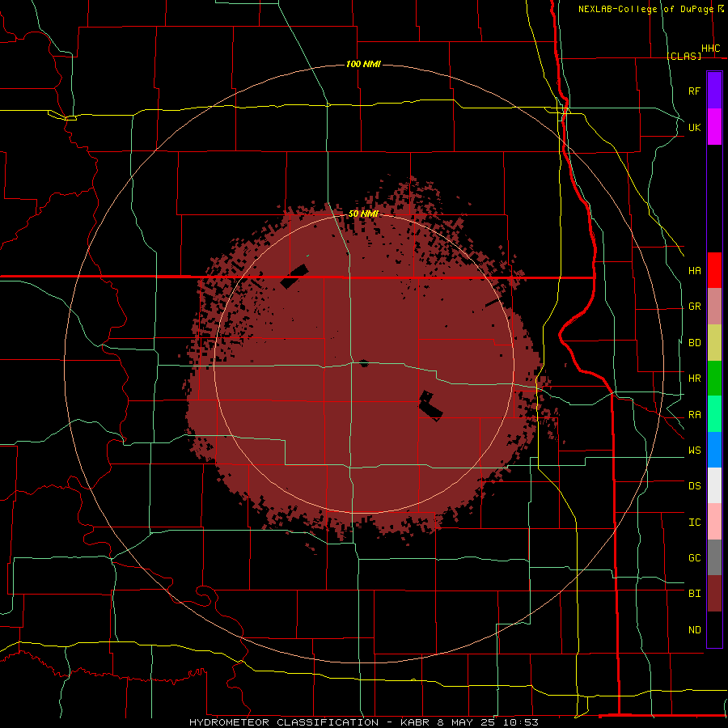The height and width of the screenshot is (728, 728).
Task: Click the RA legend label
Action: [x=695, y=415]
